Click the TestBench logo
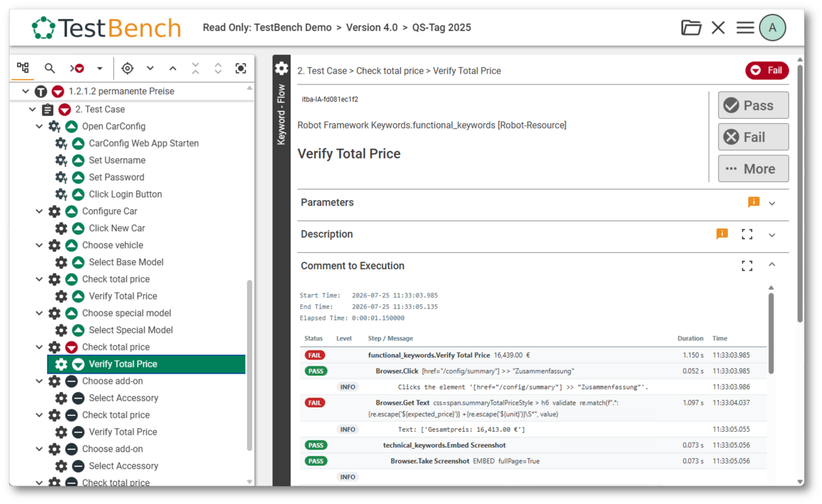The width and height of the screenshot is (822, 504). (106, 27)
